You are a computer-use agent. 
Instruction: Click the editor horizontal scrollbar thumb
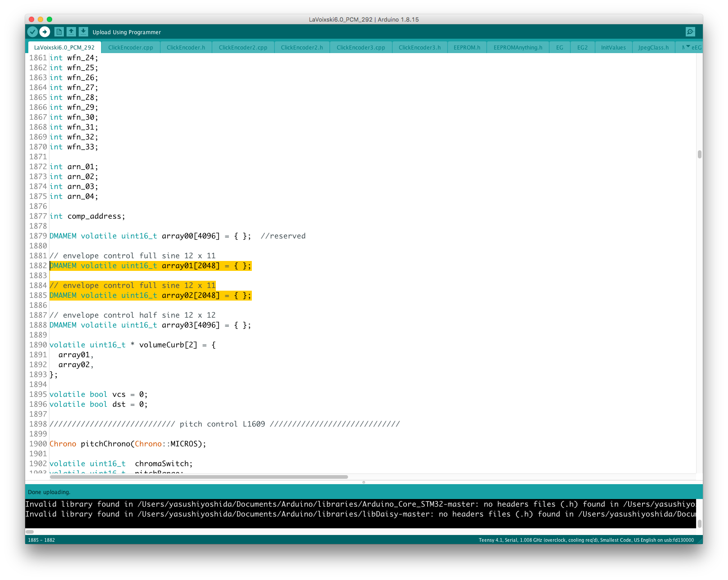[198, 477]
